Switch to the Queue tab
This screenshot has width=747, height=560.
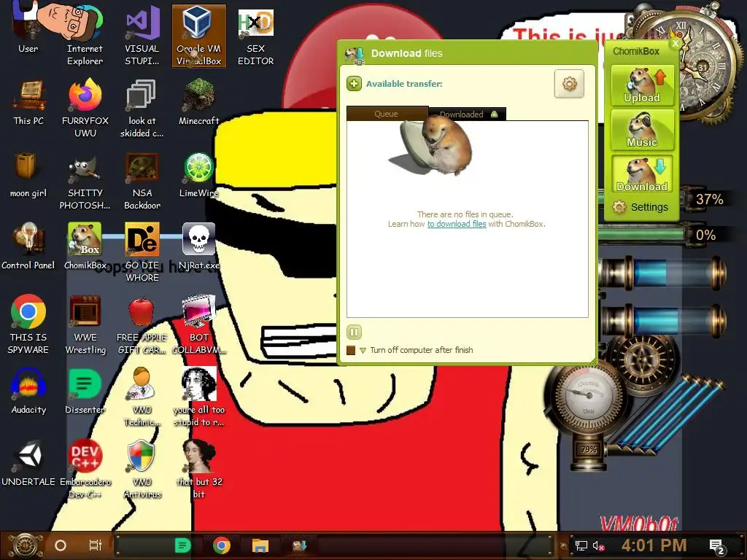(x=387, y=114)
